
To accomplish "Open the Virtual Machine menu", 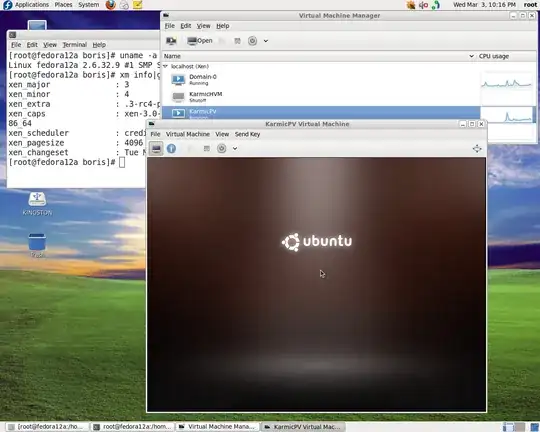I will tap(188, 134).
